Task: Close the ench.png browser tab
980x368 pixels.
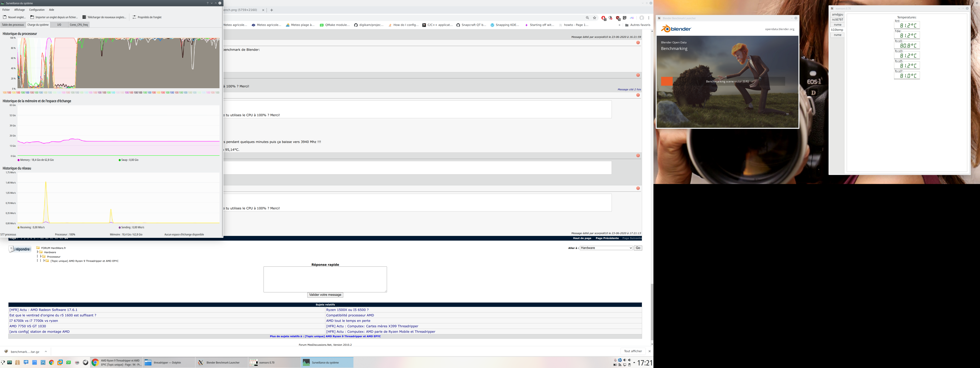Action: click(x=263, y=10)
